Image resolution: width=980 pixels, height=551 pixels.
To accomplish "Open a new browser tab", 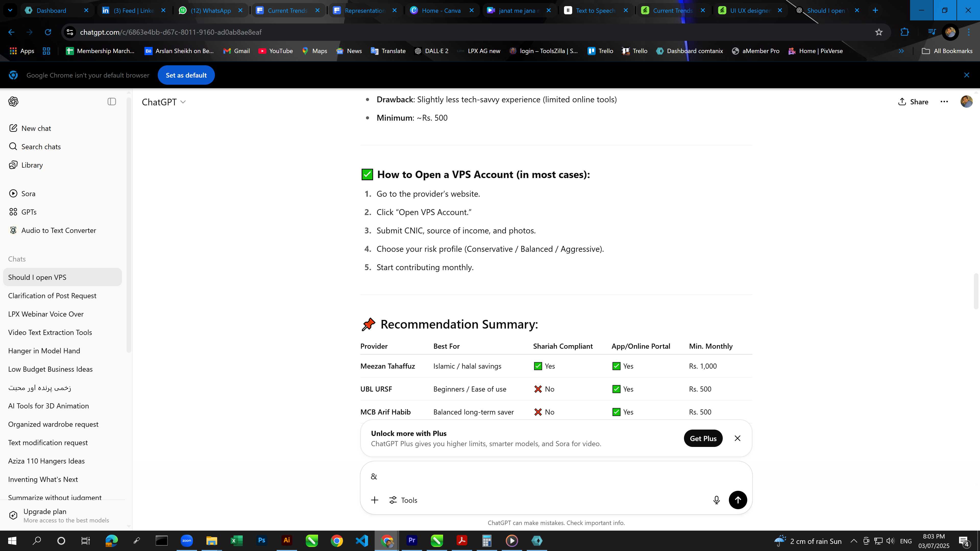I will (x=875, y=10).
